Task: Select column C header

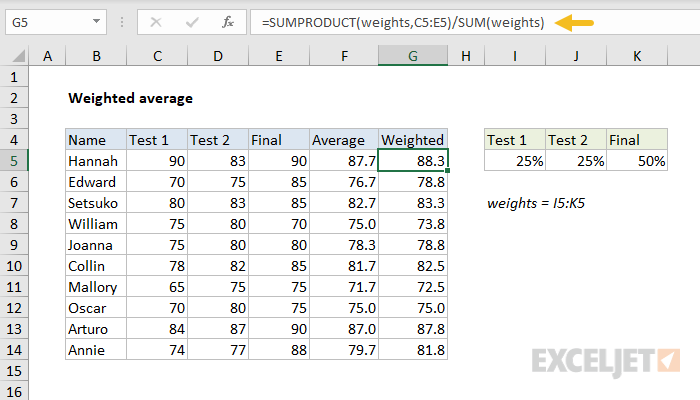Action: click(157, 58)
